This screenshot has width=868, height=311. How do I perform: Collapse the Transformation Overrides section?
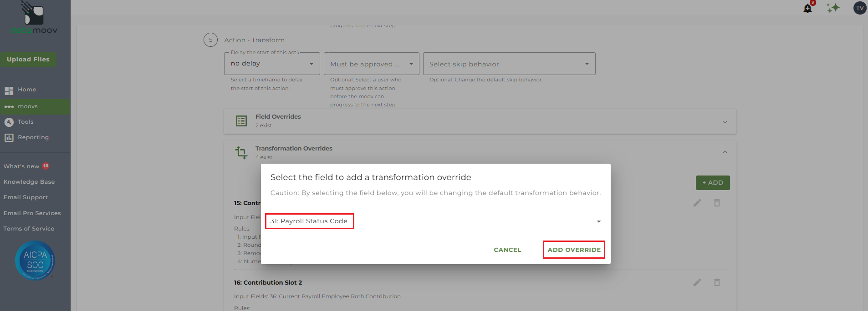pyautogui.click(x=725, y=152)
